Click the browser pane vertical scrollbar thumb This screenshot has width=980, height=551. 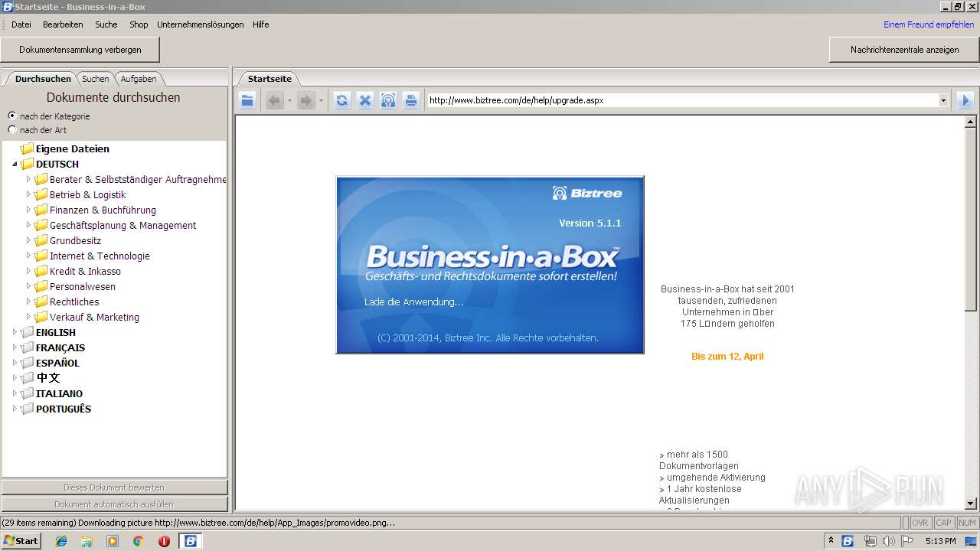click(x=971, y=220)
